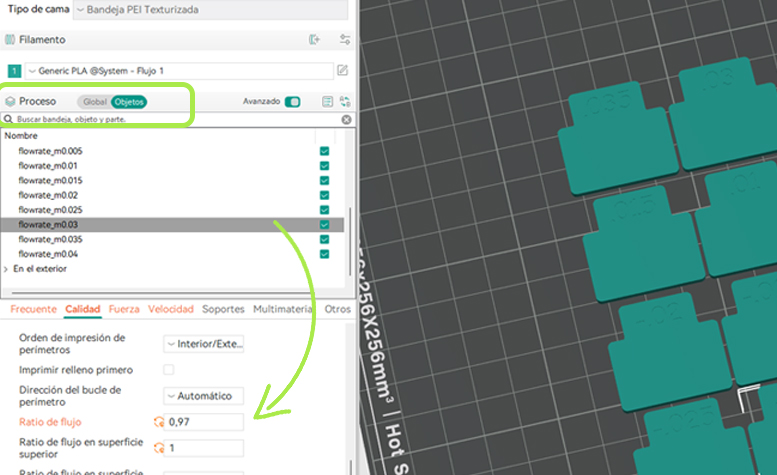Image resolution: width=777 pixels, height=475 pixels.
Task: Reset Ratio de flujo en superficie superior
Action: click(159, 448)
